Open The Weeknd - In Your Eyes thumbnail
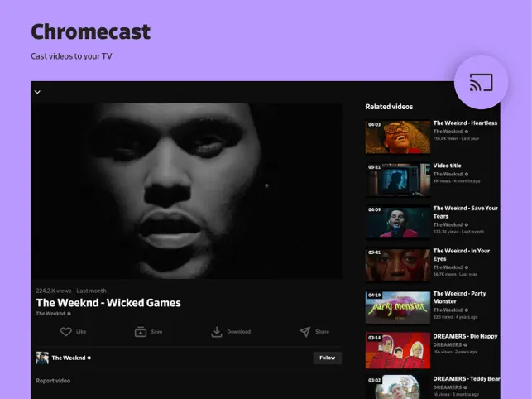 (x=398, y=265)
